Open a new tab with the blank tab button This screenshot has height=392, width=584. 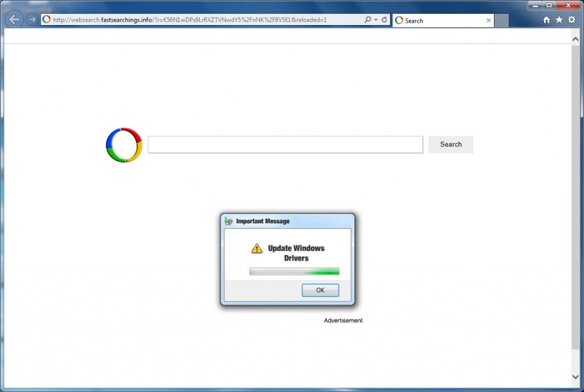501,21
